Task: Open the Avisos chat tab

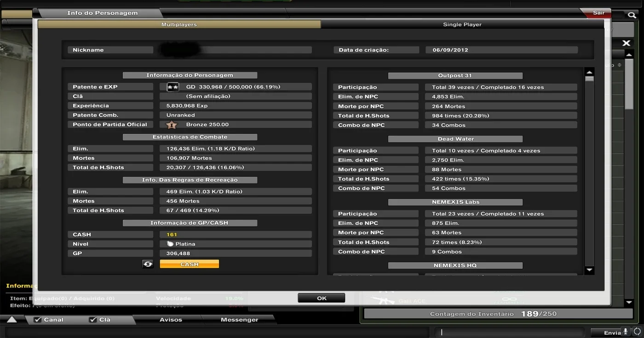Action: (x=171, y=320)
